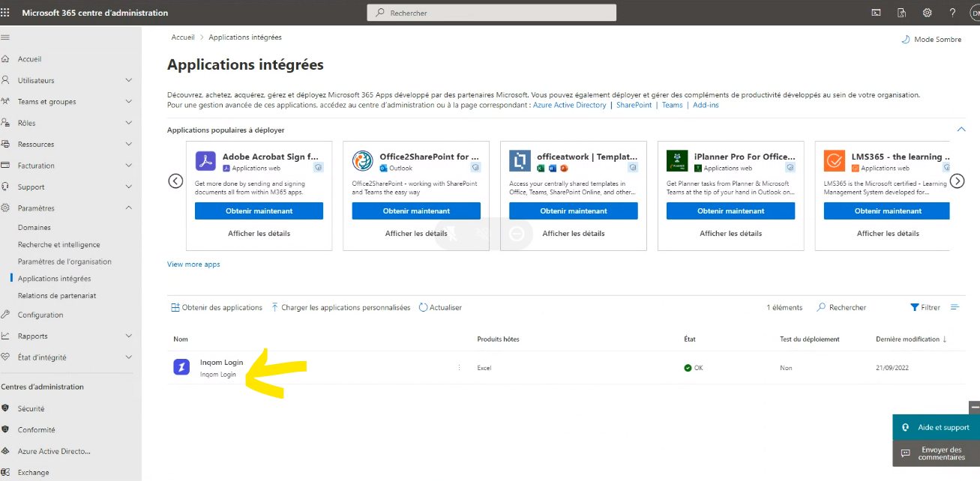
Task: Expand the Facturation chevron
Action: [129, 166]
